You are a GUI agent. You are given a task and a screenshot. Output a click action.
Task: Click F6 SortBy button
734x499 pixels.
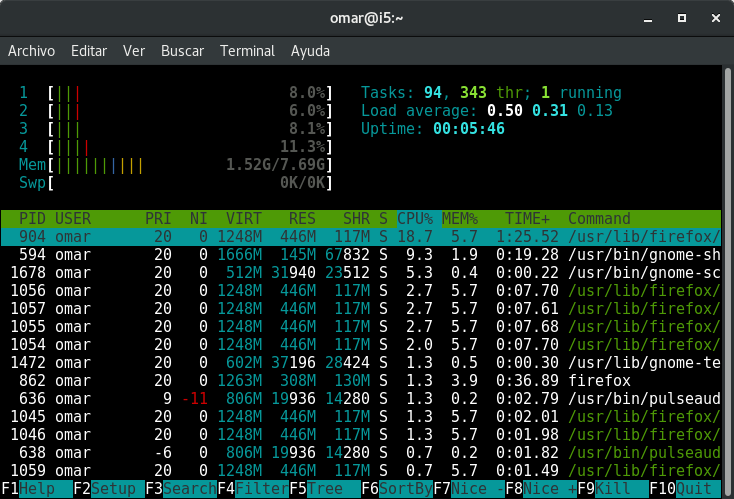(x=397, y=489)
